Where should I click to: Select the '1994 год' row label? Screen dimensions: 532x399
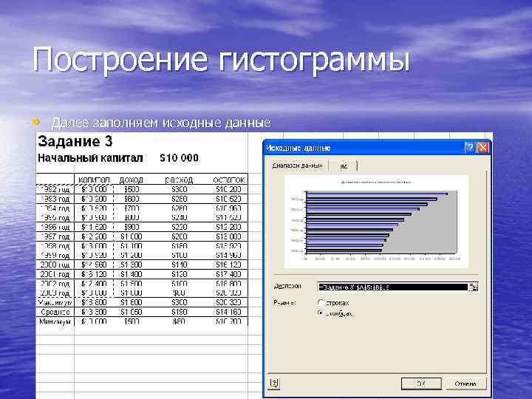coord(55,208)
